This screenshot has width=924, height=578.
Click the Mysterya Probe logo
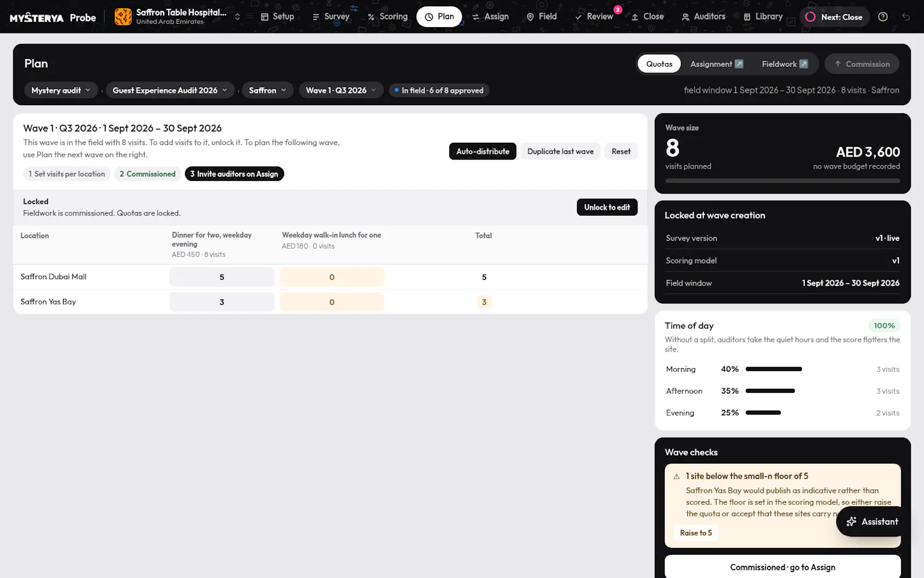pos(53,17)
